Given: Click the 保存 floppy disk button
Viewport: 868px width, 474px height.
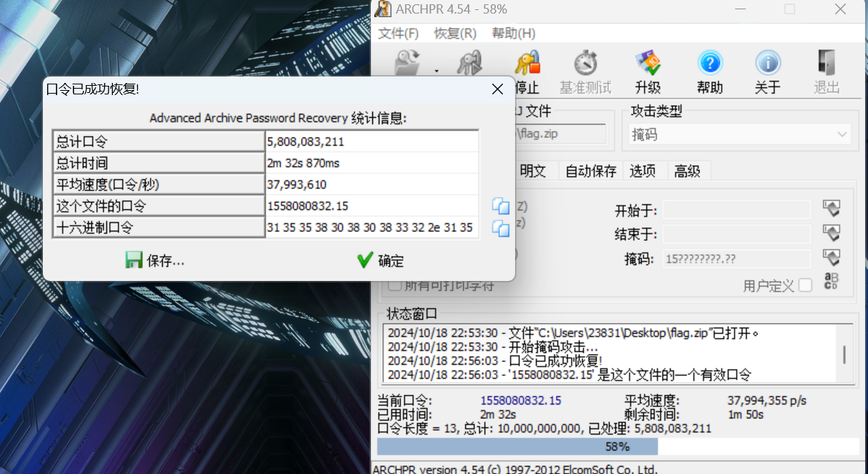Looking at the screenshot, I should (155, 261).
